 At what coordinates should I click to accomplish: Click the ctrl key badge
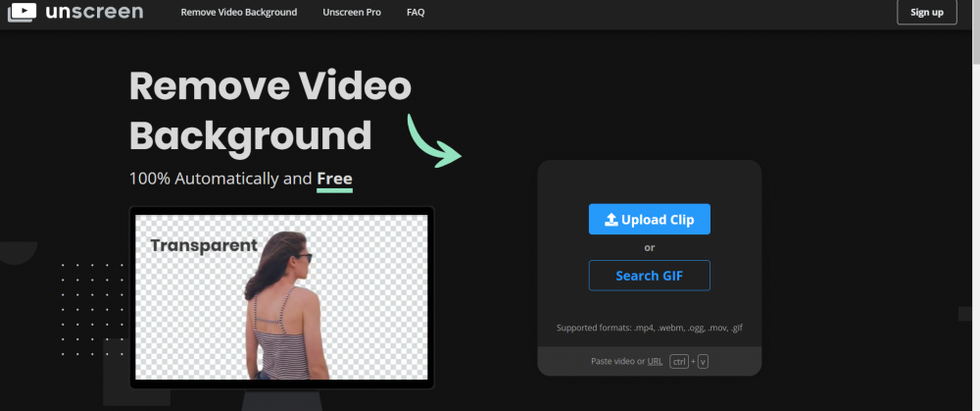click(679, 362)
